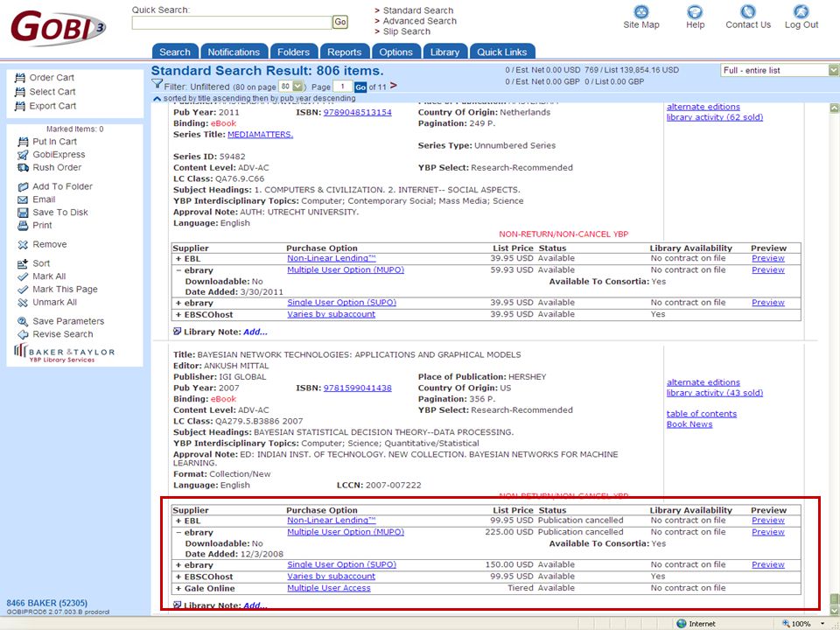
Task: Click the Help icon in the header
Action: tap(695, 11)
